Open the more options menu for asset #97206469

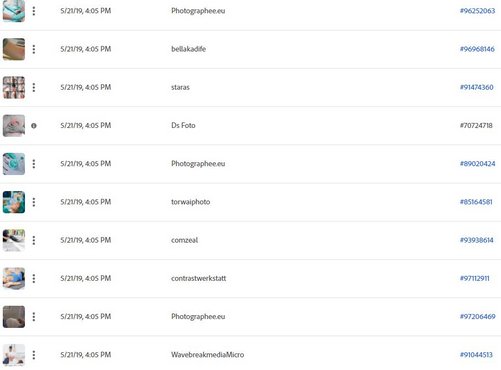click(34, 317)
